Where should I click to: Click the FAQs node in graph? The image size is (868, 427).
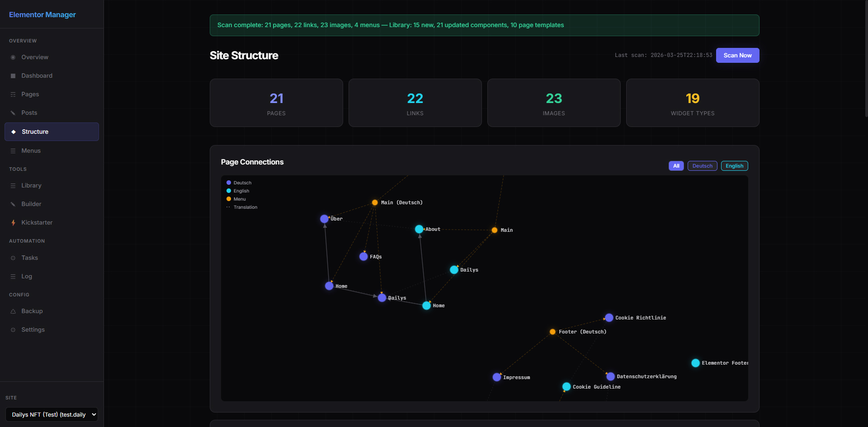[x=363, y=257]
